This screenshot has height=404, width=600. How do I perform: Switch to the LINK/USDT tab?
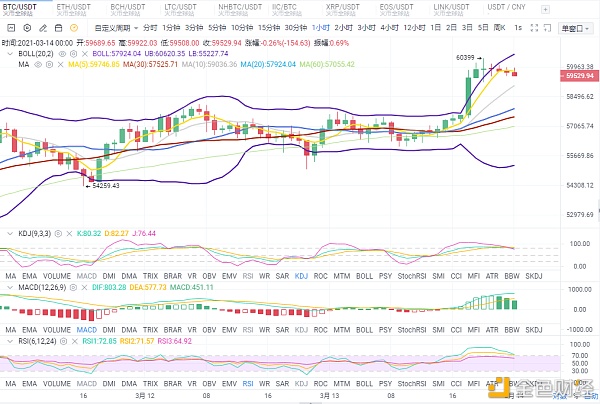[x=451, y=10]
